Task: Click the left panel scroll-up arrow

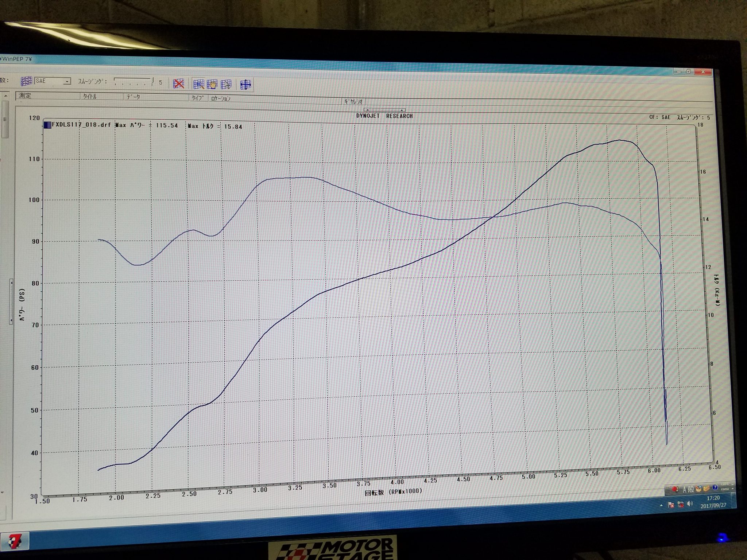Action: point(5,96)
